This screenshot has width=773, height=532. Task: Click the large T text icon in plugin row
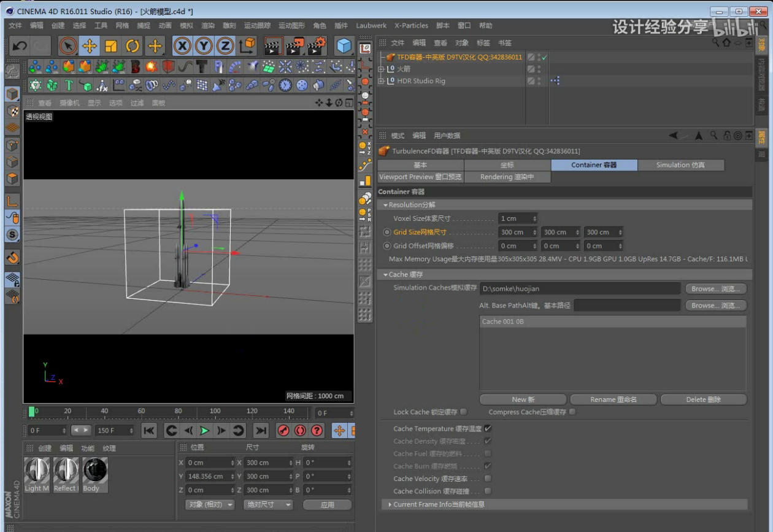201,66
